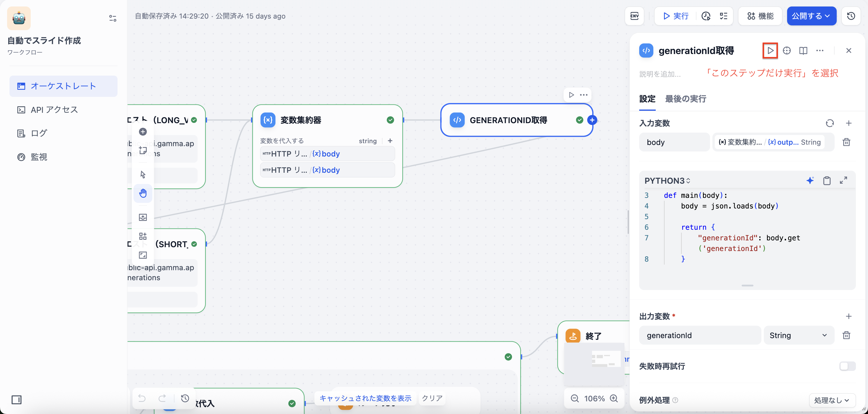This screenshot has width=868, height=414.
Task: Open version history in the top bar
Action: pyautogui.click(x=851, y=16)
